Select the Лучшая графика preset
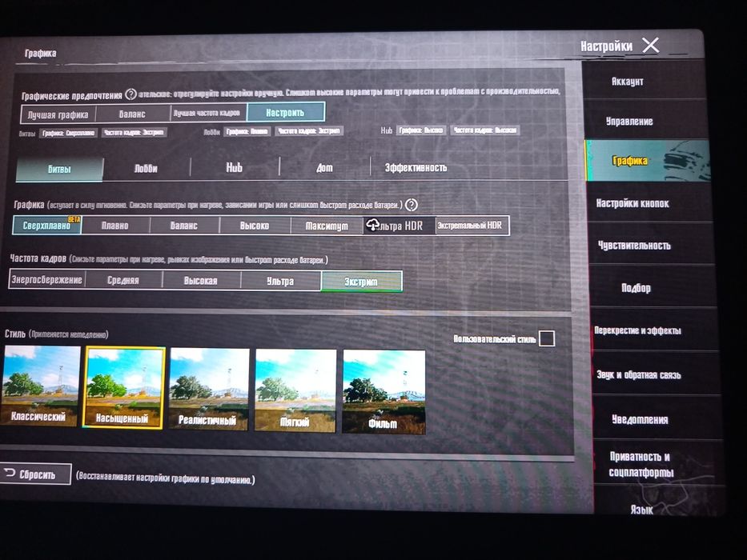The height and width of the screenshot is (560, 747). coord(58,114)
